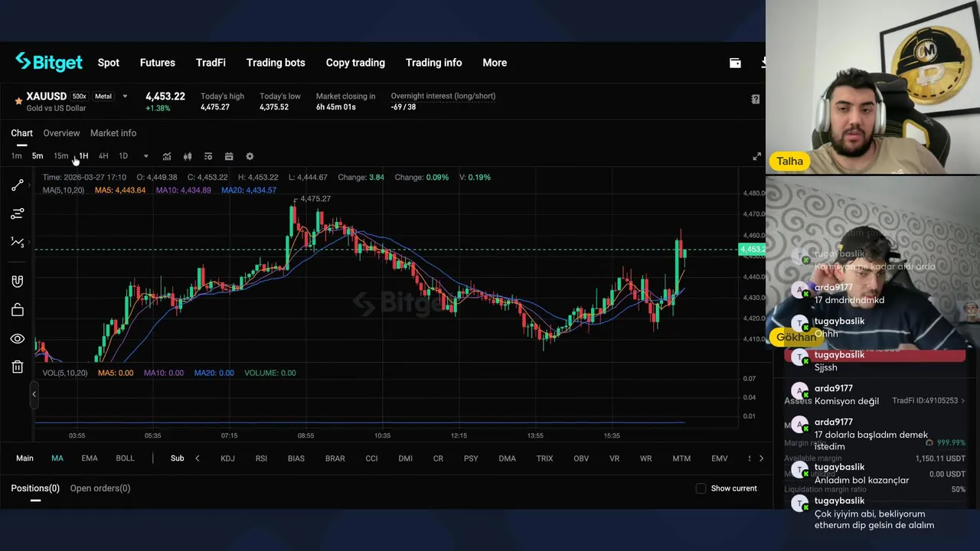980x551 pixels.
Task: Open the Spot menu
Action: (x=109, y=63)
